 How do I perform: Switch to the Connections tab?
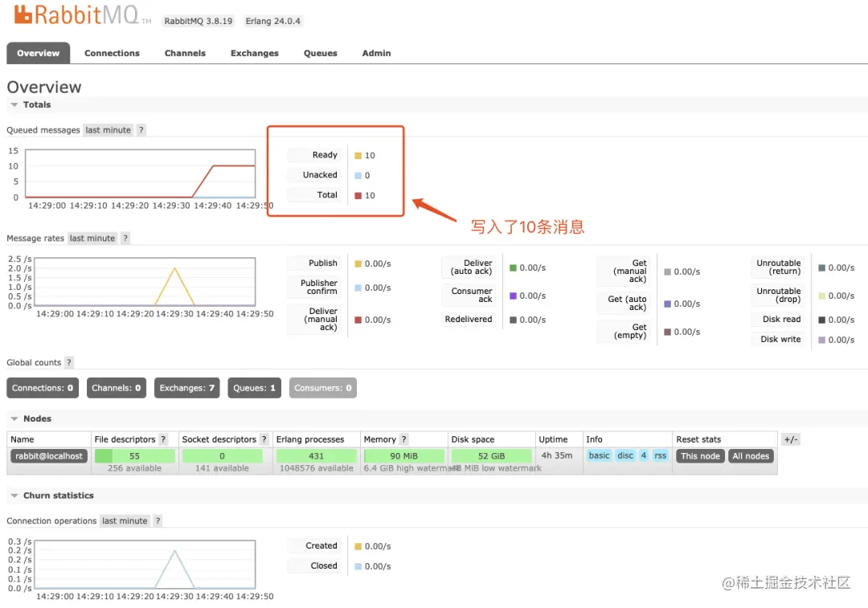tap(112, 53)
